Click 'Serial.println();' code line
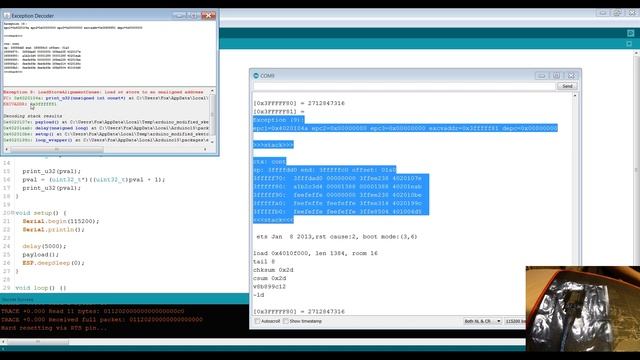This screenshot has width=640, height=360. (53, 229)
